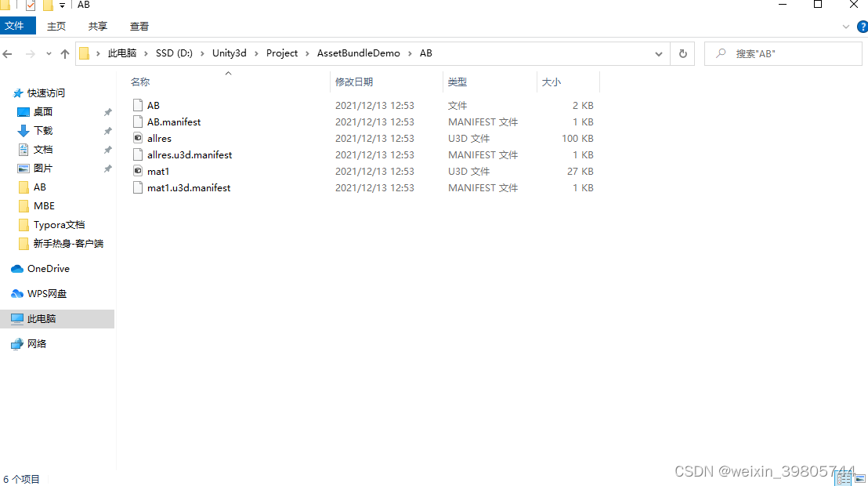This screenshot has height=486, width=868.
Task: Click the properties checkmark icon in title bar
Action: pos(31,5)
